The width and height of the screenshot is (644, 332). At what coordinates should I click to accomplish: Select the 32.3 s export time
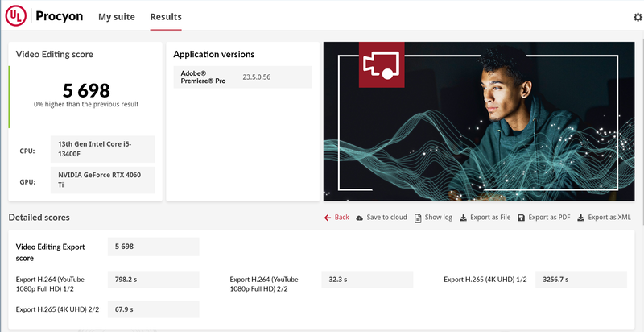[x=367, y=280]
